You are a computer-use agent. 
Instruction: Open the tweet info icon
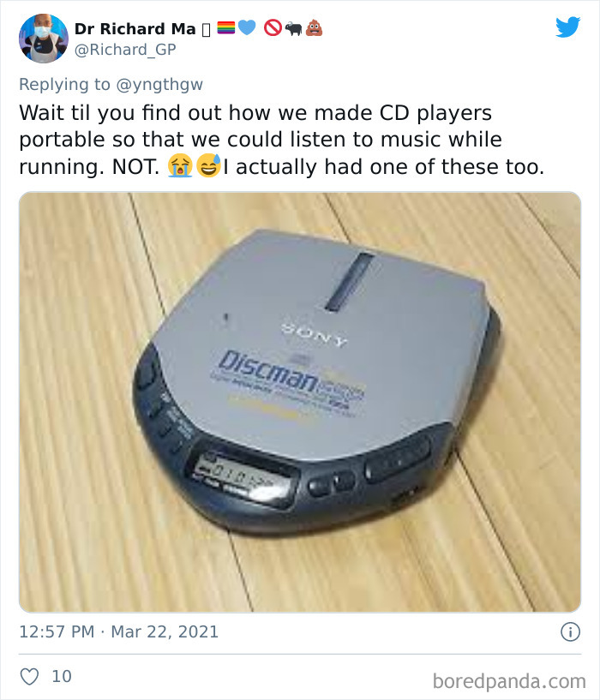(x=570, y=631)
